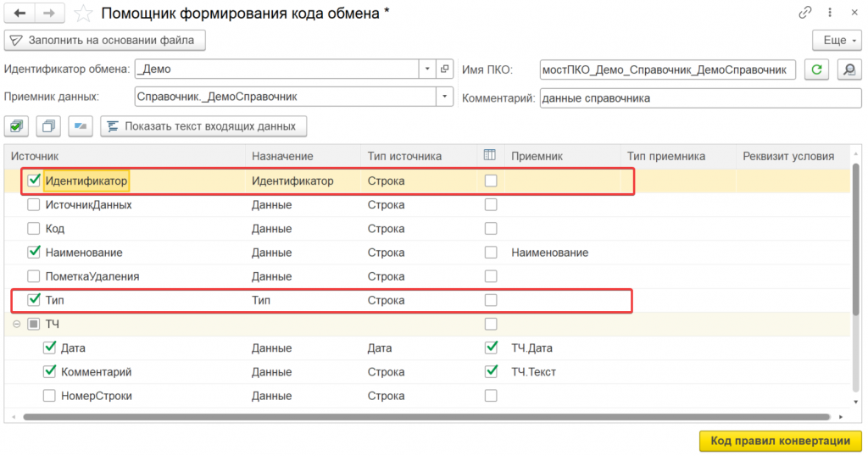
Task: Click the Код правил конвертации button
Action: [780, 441]
